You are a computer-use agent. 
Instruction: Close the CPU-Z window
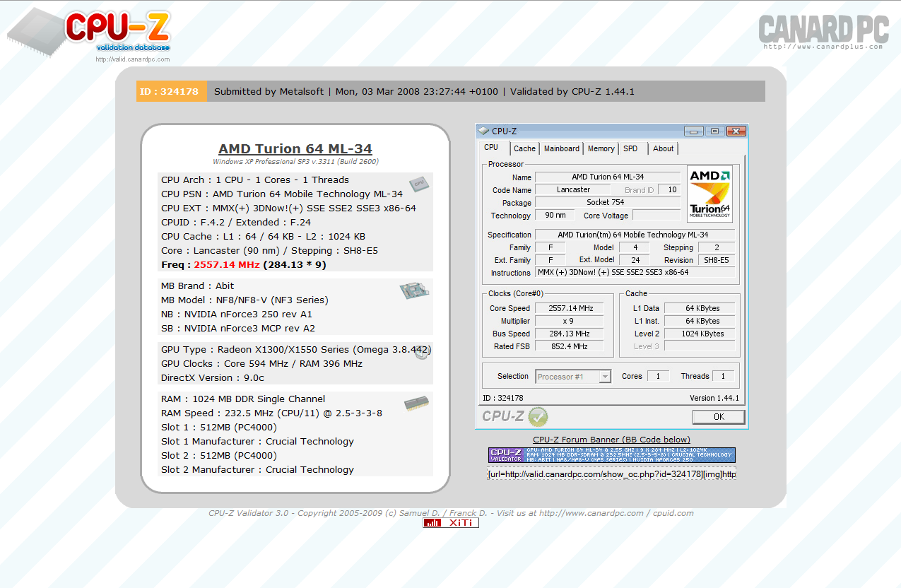click(x=736, y=131)
